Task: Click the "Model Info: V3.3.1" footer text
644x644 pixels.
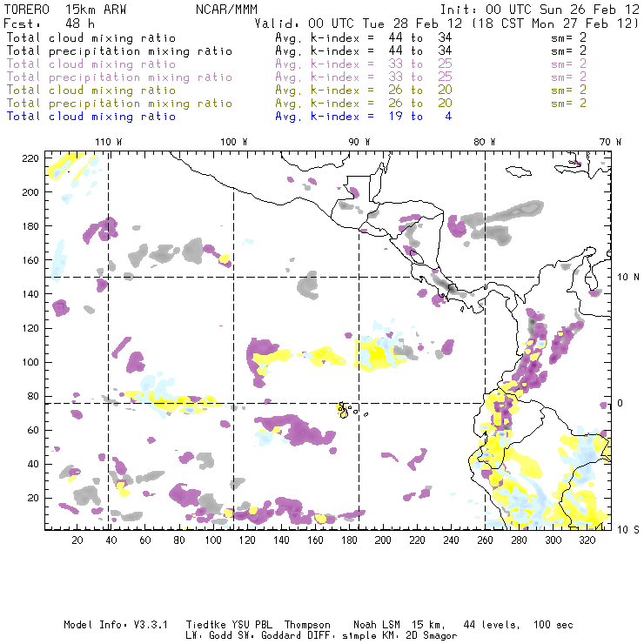Action: pos(116,625)
